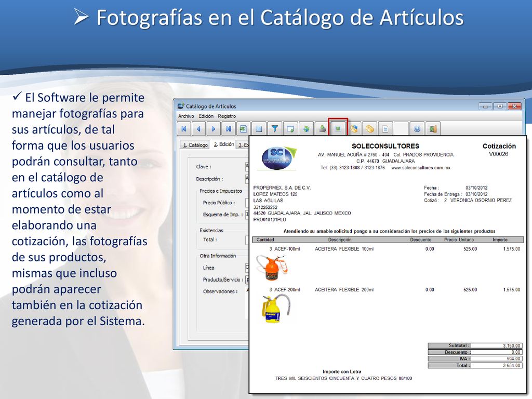Open the Edición menu
This screenshot has height=399, width=532.
click(206, 116)
